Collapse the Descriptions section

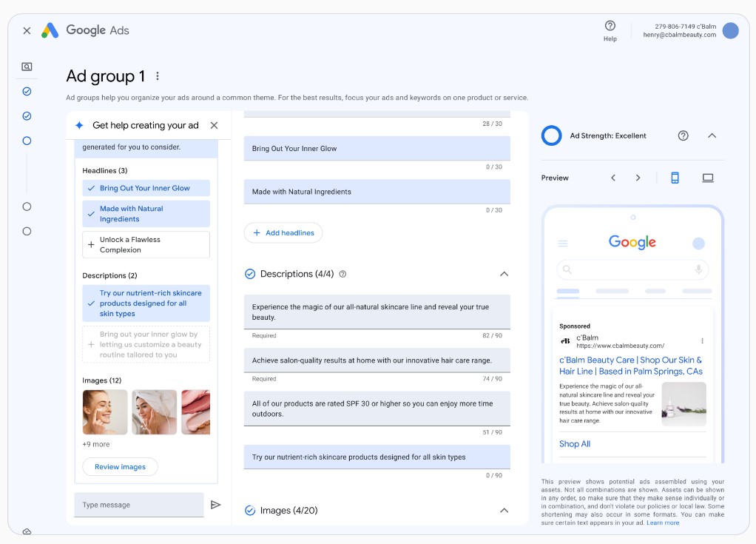coord(504,274)
